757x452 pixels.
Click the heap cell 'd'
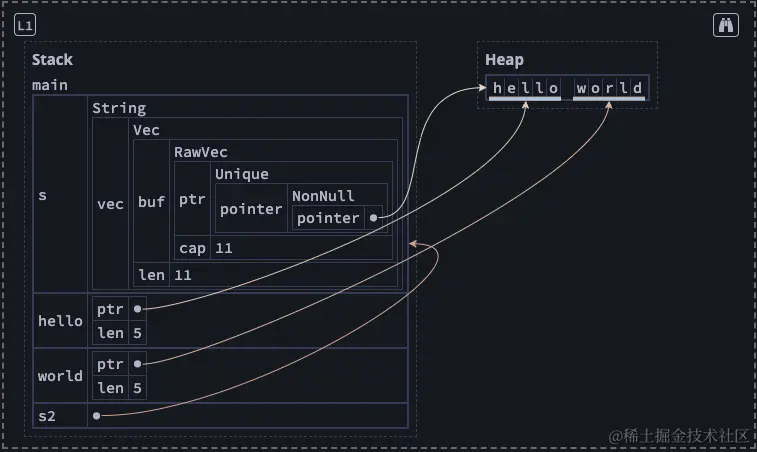pyautogui.click(x=638, y=88)
